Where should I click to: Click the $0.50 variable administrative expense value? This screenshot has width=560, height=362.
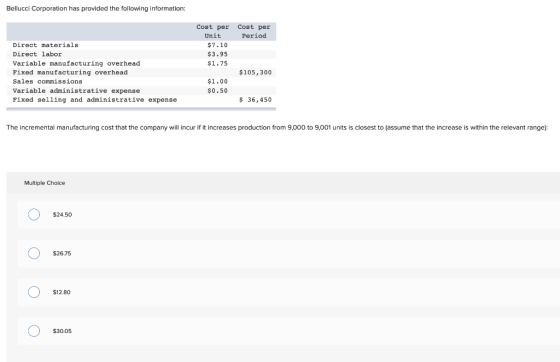(x=217, y=91)
